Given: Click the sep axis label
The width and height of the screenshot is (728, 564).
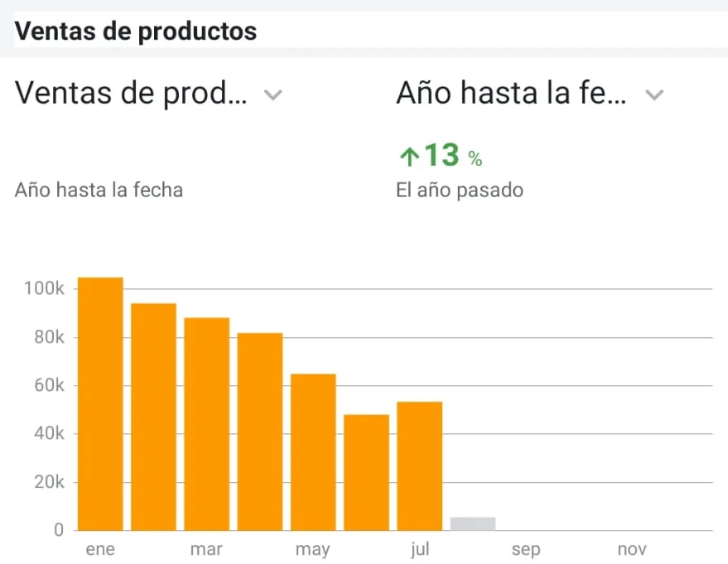Looking at the screenshot, I should point(526,549).
